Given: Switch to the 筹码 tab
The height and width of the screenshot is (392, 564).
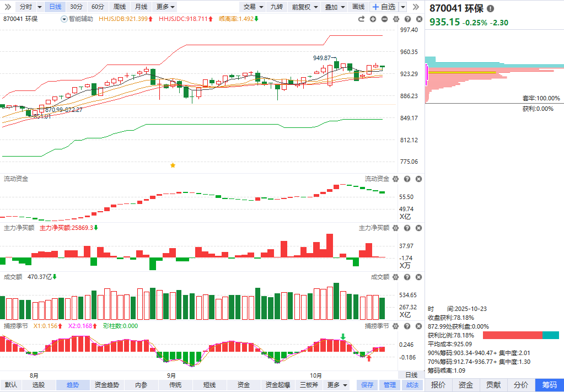Looking at the screenshot, I should tap(550, 385).
